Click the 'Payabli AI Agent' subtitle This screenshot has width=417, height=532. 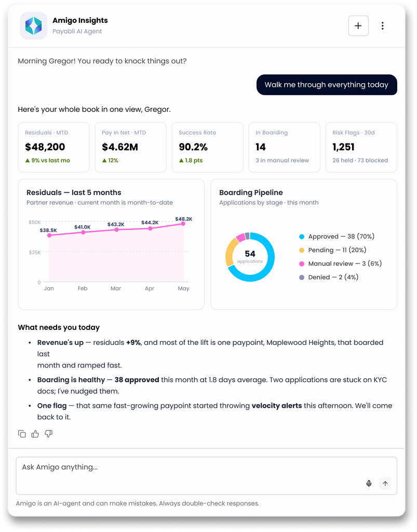click(x=77, y=31)
